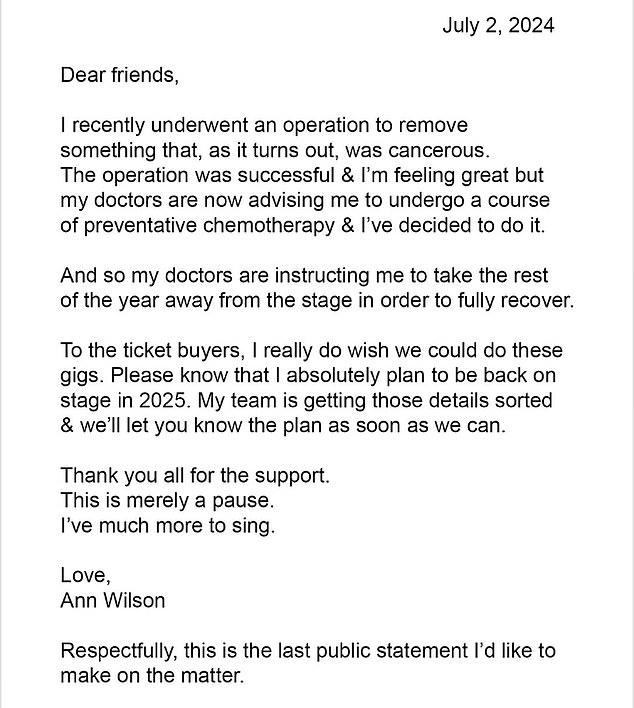Click 'make on the matter.' final line
Viewport: 634px width, 708px height.
(x=152, y=676)
